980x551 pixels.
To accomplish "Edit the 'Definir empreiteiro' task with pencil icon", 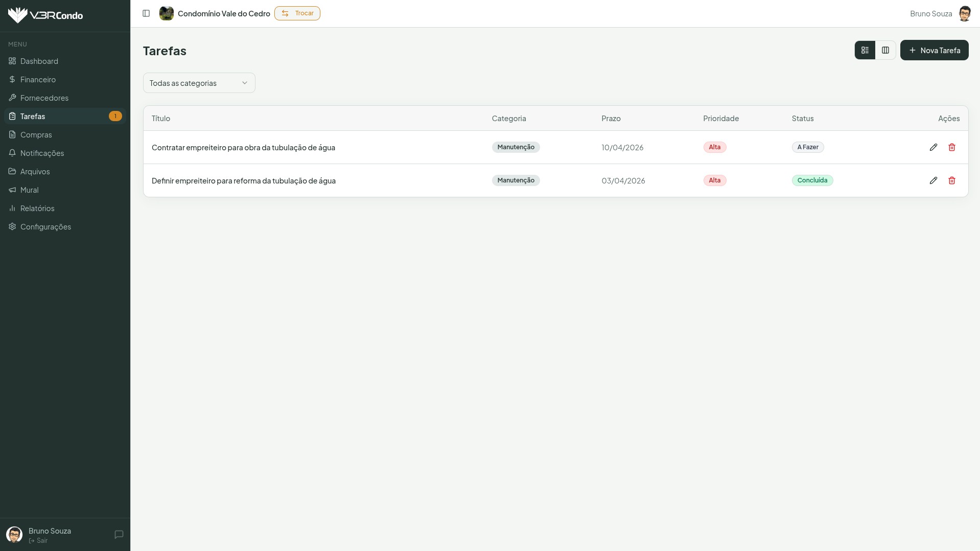I will [933, 180].
